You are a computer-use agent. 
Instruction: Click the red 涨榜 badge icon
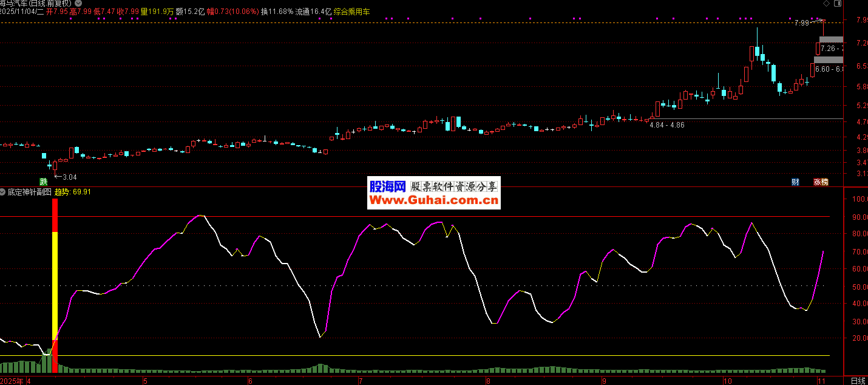click(x=821, y=182)
